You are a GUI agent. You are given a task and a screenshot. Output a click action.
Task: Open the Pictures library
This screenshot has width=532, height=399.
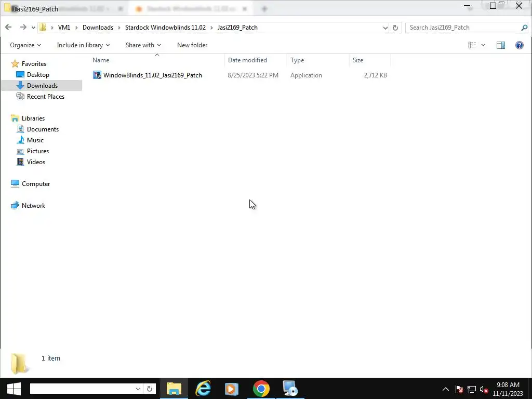(38, 151)
